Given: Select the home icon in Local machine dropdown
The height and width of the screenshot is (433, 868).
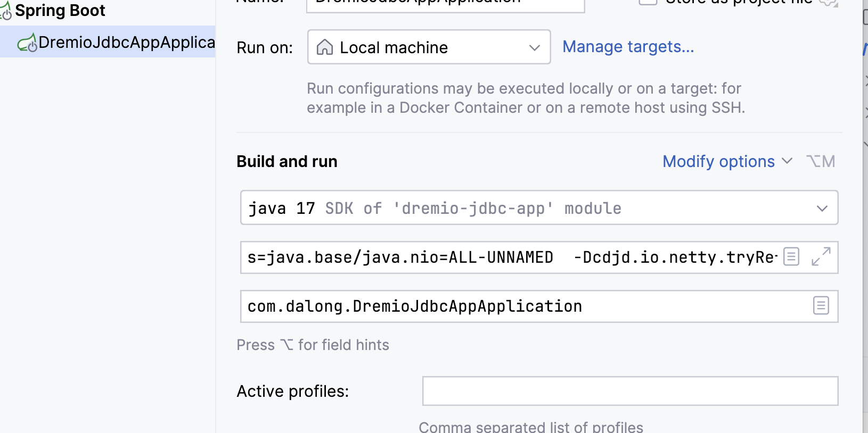Looking at the screenshot, I should pyautogui.click(x=325, y=47).
